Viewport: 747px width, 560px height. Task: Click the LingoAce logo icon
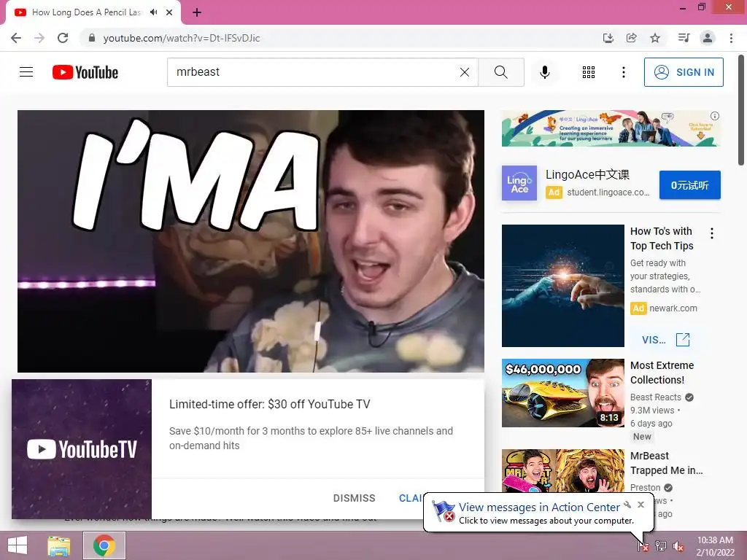(519, 183)
